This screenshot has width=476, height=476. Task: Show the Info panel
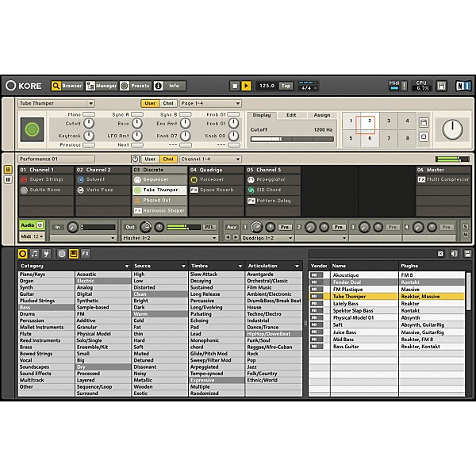pos(170,86)
